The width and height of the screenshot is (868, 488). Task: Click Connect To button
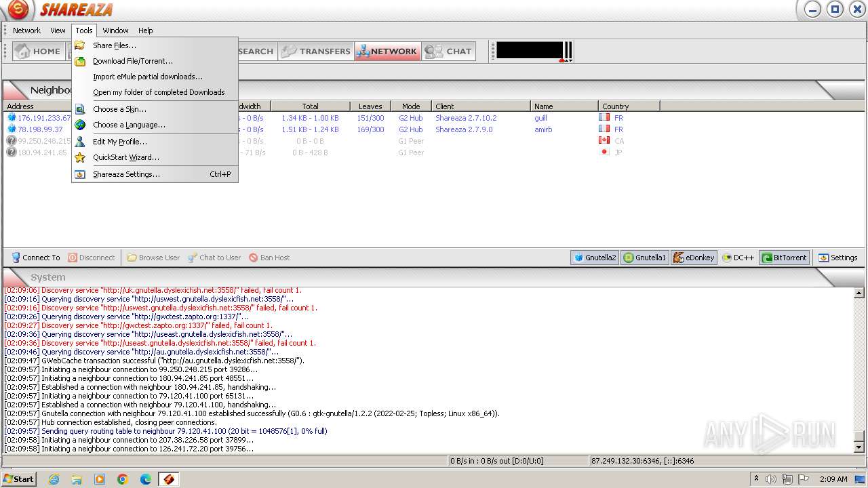click(x=35, y=258)
